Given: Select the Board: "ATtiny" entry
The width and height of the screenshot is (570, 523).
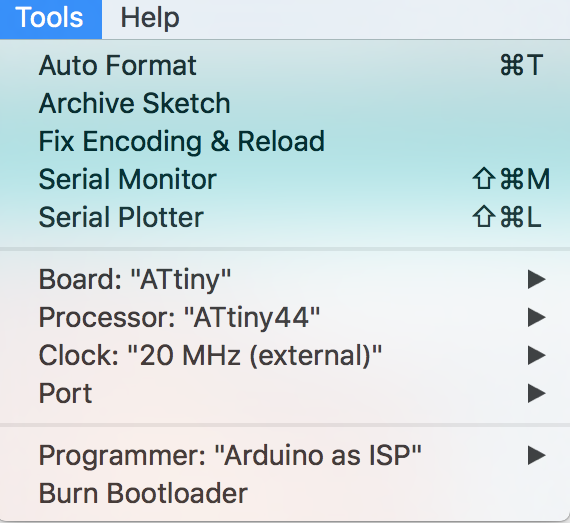Looking at the screenshot, I should point(285,279).
